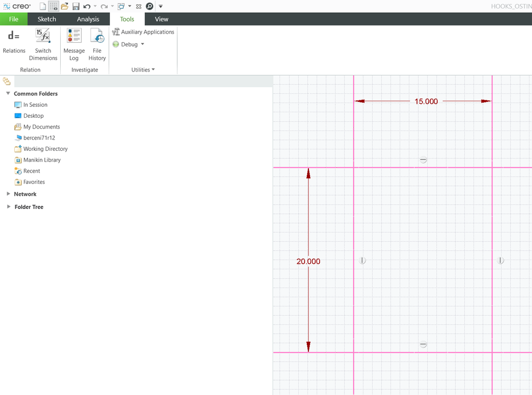Open the Working Directory folder
Image resolution: width=532 pixels, height=395 pixels.
(45, 149)
